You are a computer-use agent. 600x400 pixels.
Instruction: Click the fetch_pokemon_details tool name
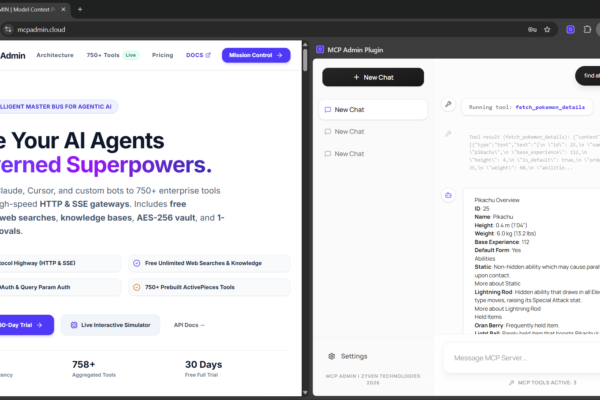coord(550,107)
